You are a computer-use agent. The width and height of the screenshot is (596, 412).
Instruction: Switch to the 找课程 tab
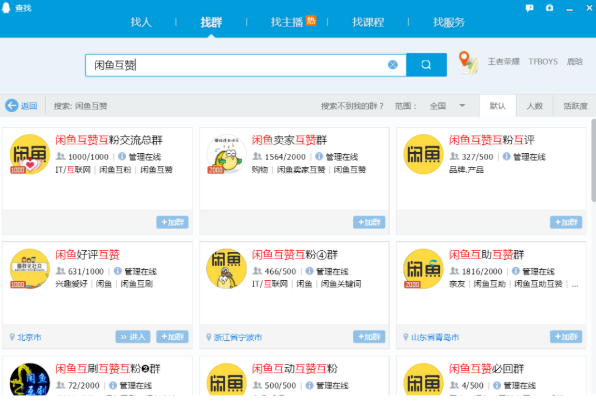368,22
